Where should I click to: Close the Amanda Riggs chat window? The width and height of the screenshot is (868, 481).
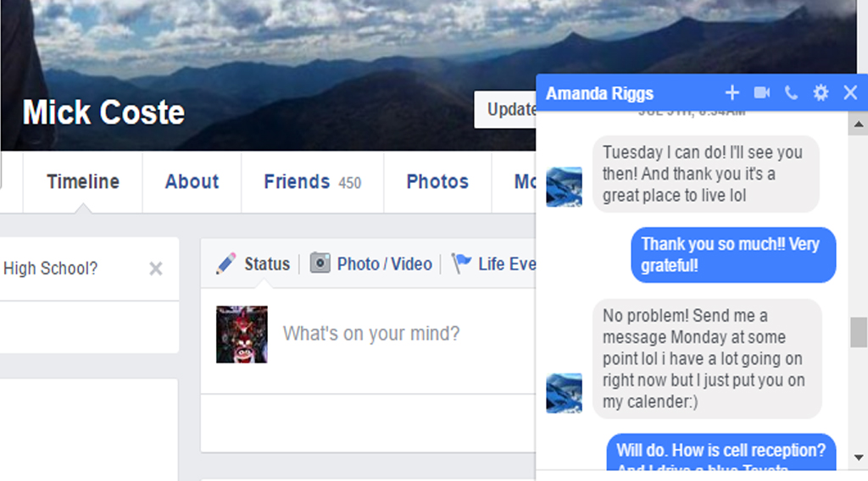[850, 93]
